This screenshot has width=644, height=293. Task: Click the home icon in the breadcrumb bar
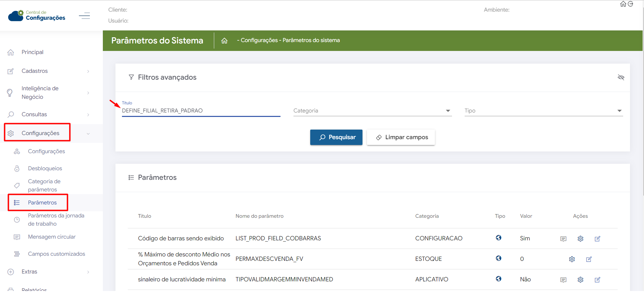click(x=224, y=41)
